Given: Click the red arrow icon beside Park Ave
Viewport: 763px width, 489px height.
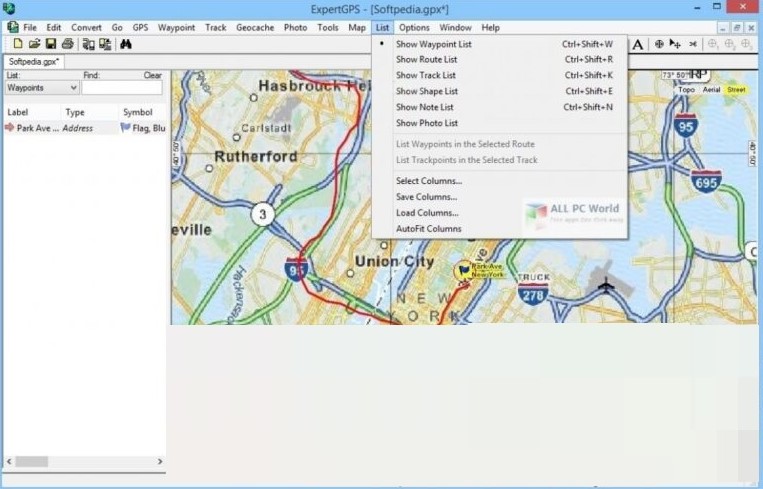Looking at the screenshot, I should click(x=9, y=127).
